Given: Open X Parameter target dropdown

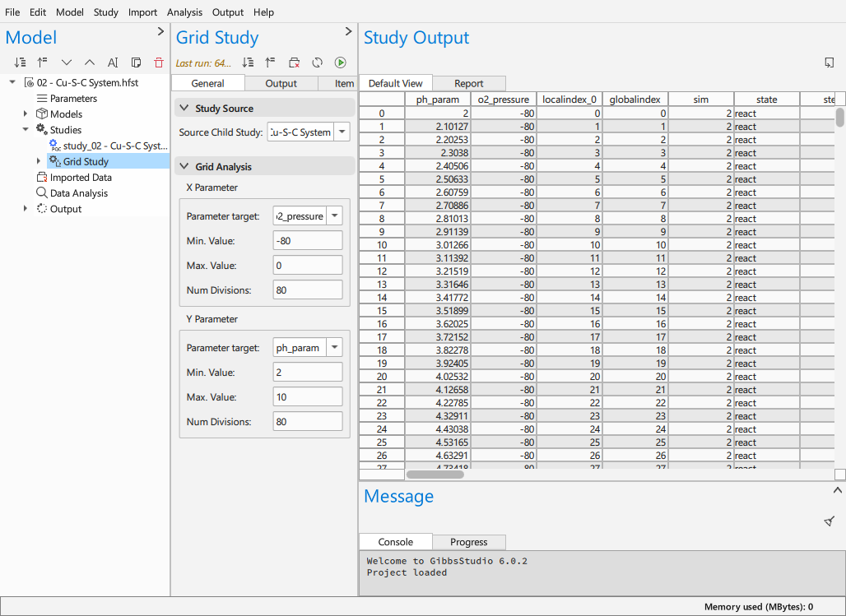Looking at the screenshot, I should (x=334, y=215).
